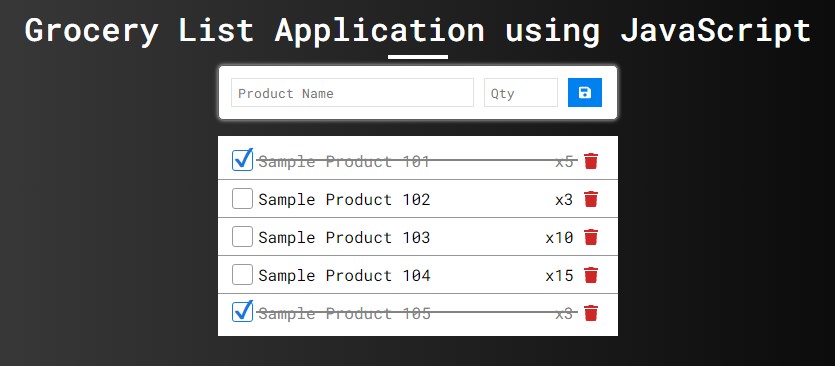Click the x15 quantity of Product 104
835x366 pixels.
pos(559,275)
